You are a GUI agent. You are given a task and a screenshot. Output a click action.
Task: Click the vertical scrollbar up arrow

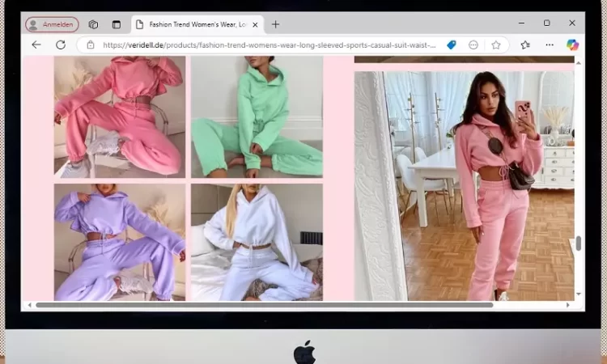coord(579,63)
